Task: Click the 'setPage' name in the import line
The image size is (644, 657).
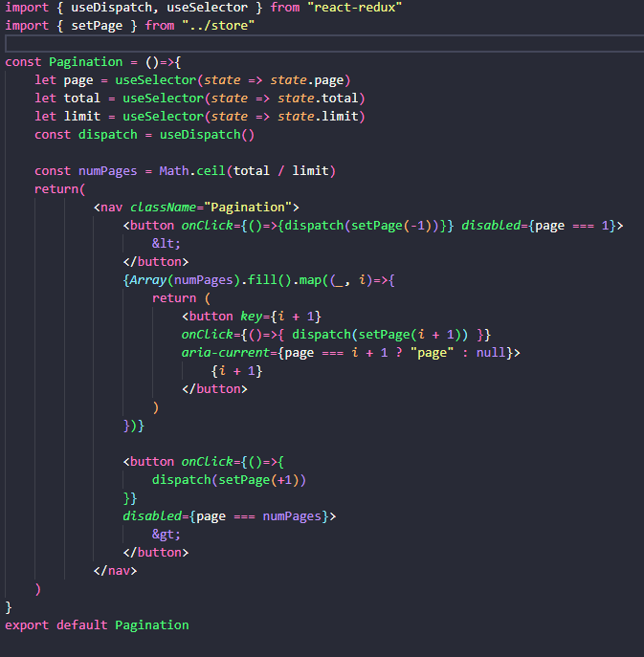Action: pos(97,26)
